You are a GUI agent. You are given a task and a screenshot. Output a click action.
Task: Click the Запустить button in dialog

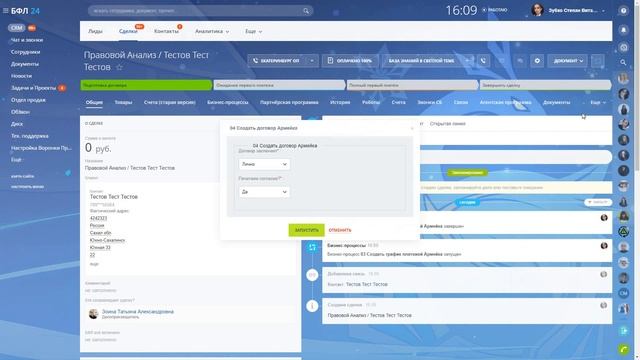pyautogui.click(x=307, y=230)
